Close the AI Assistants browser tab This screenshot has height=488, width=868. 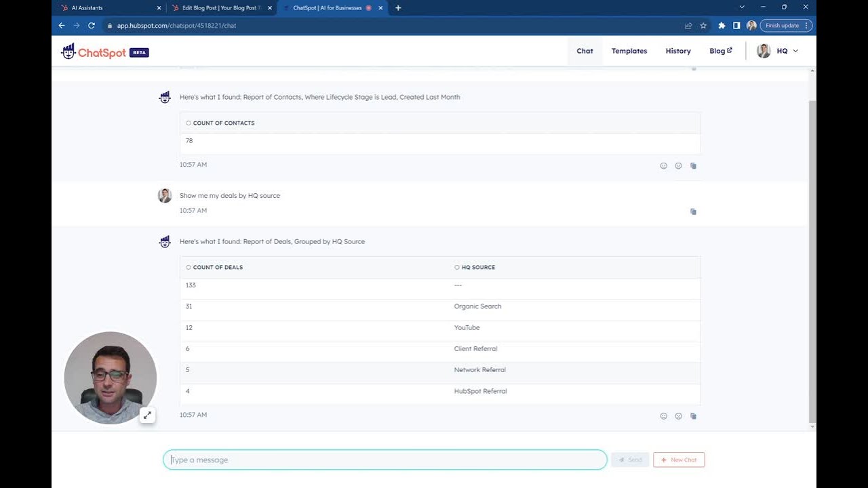(x=159, y=8)
